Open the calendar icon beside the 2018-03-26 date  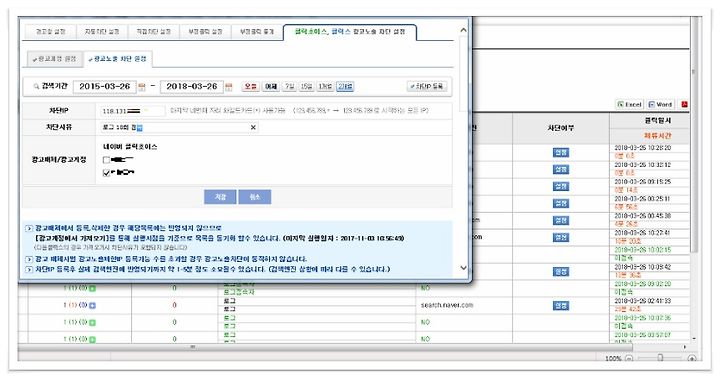click(229, 87)
